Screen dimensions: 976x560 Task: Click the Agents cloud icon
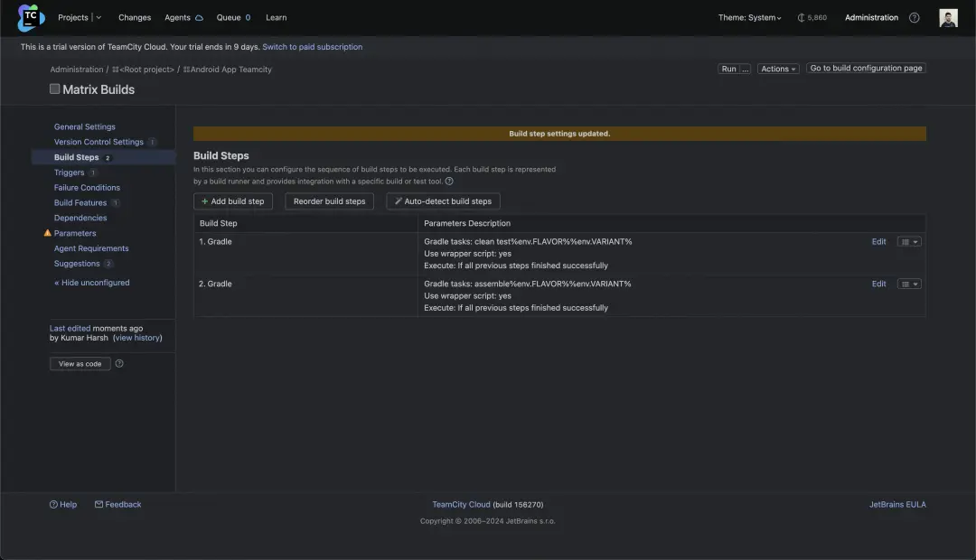point(199,18)
